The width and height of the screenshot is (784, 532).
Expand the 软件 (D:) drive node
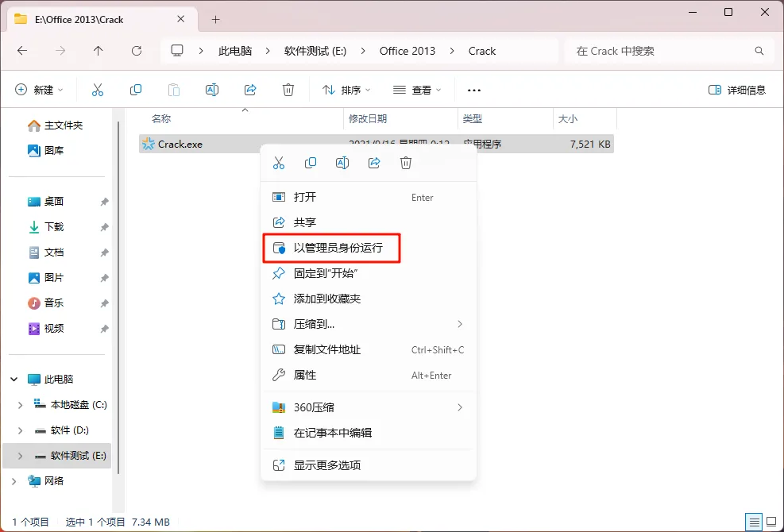pos(20,430)
